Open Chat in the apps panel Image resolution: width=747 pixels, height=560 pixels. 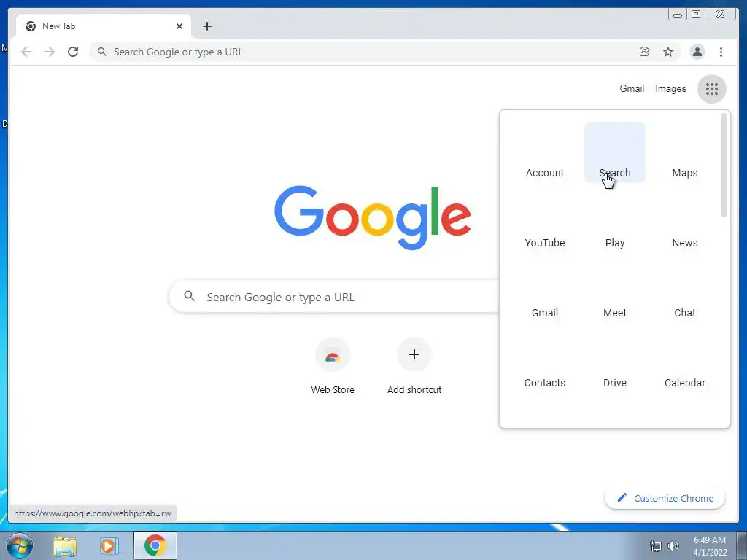click(684, 292)
